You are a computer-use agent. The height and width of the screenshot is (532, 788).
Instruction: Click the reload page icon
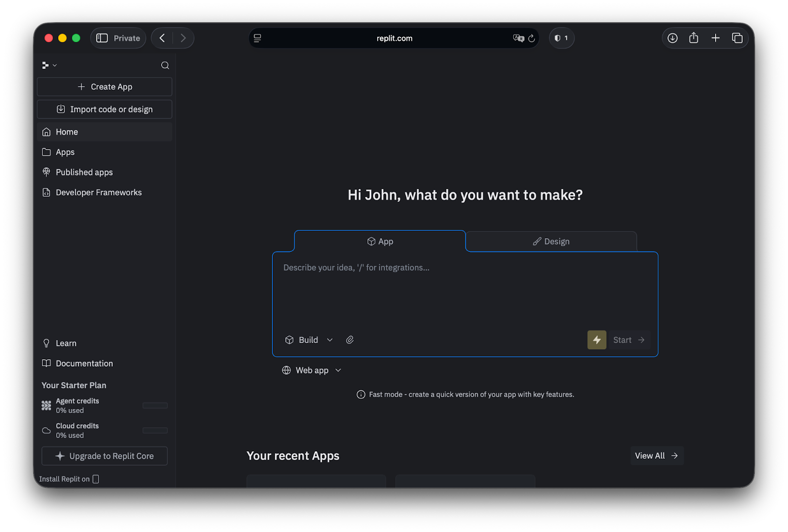point(531,38)
